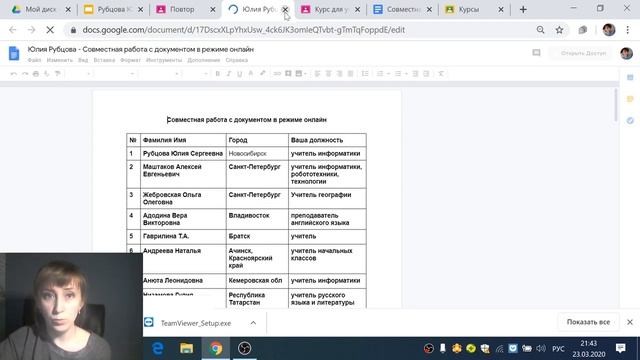Open the Изменить menu
Screen dimensions: 640x360
pyautogui.click(x=60, y=60)
